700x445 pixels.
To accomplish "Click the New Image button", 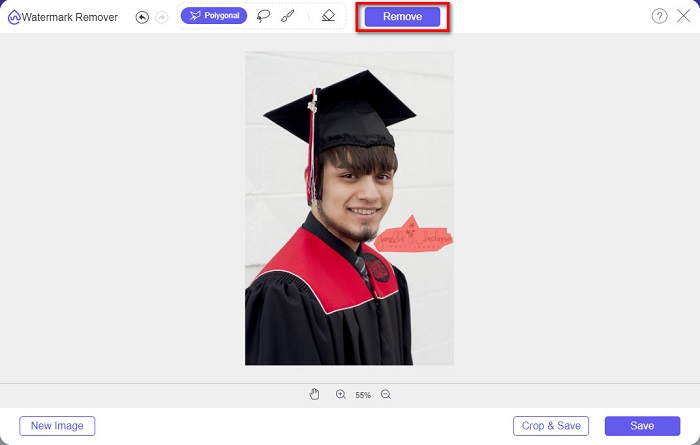I will coord(57,426).
